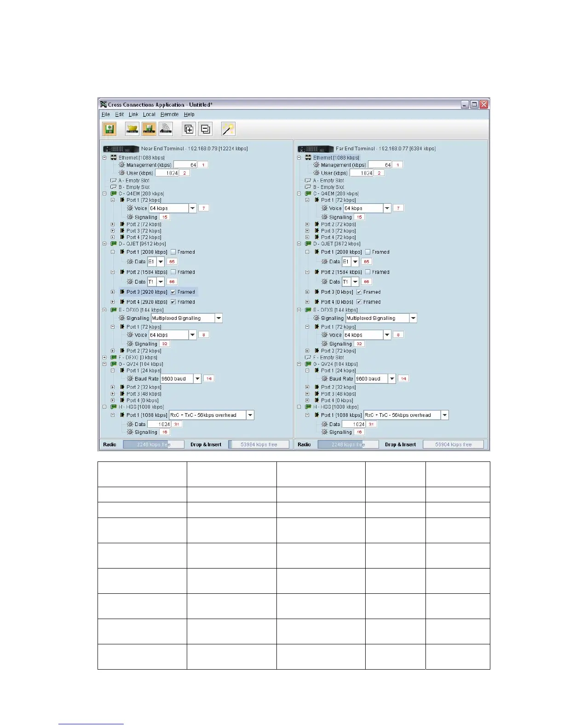Click the save-to-terminal floppy toolbar icon

point(149,129)
